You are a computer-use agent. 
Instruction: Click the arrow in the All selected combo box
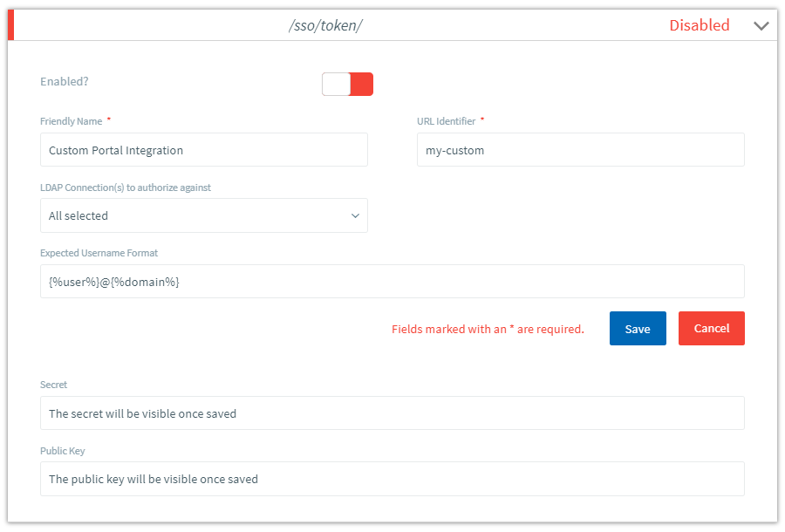[x=355, y=215]
